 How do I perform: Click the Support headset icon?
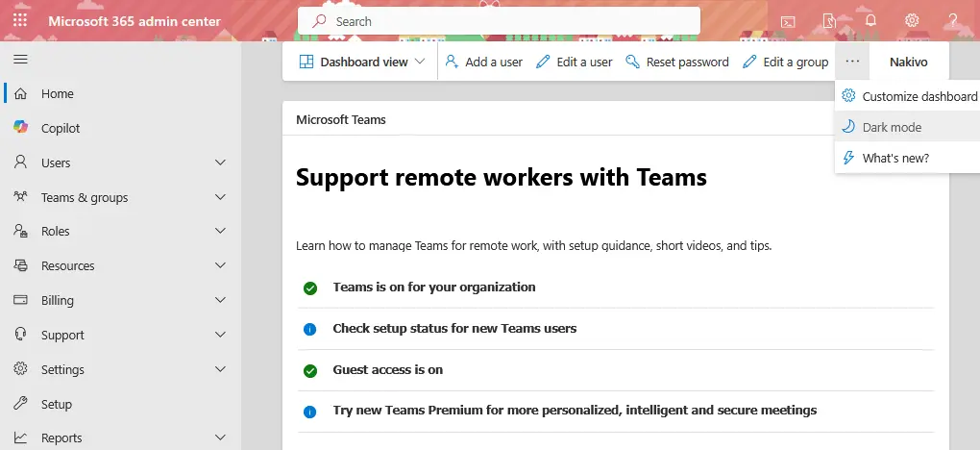click(20, 335)
